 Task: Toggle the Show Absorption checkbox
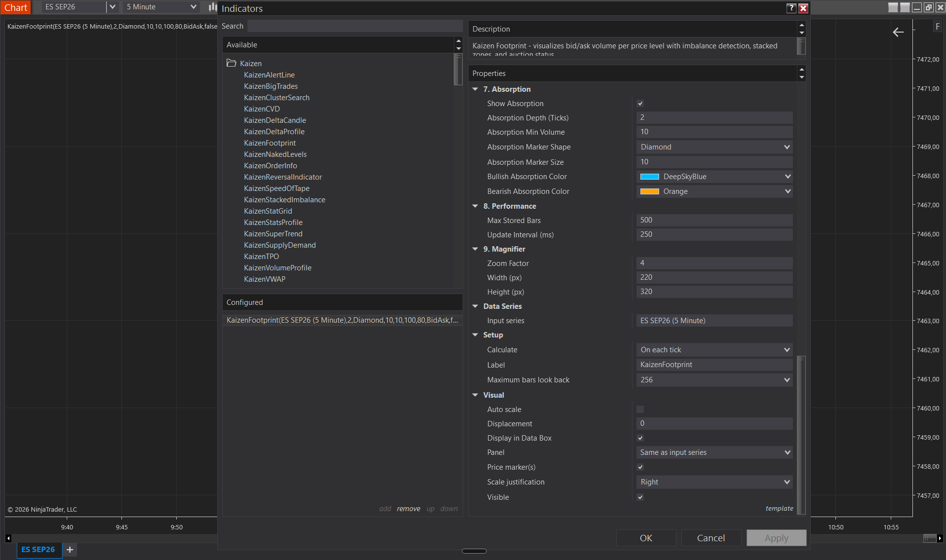tap(640, 104)
